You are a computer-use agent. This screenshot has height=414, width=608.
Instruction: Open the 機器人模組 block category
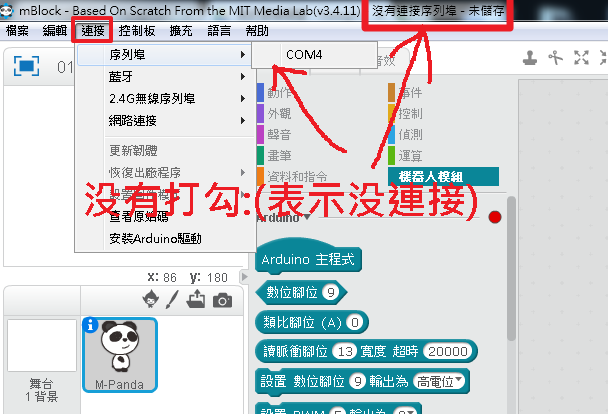click(x=443, y=177)
